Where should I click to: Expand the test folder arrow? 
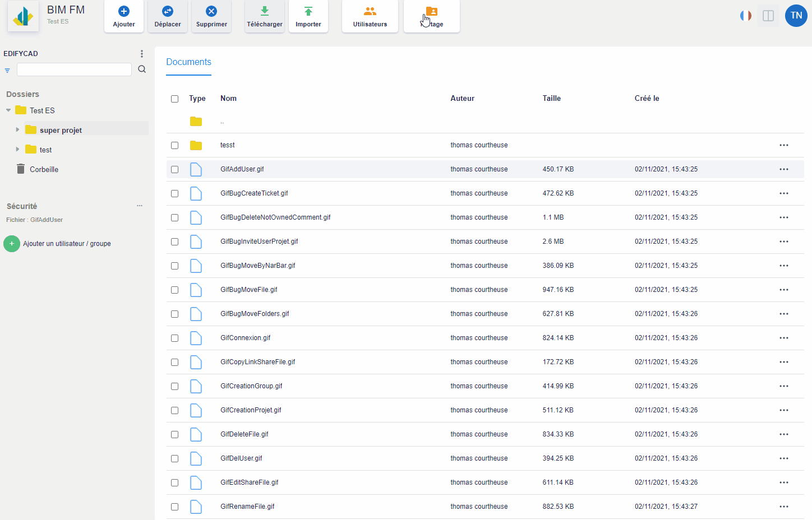coord(17,150)
